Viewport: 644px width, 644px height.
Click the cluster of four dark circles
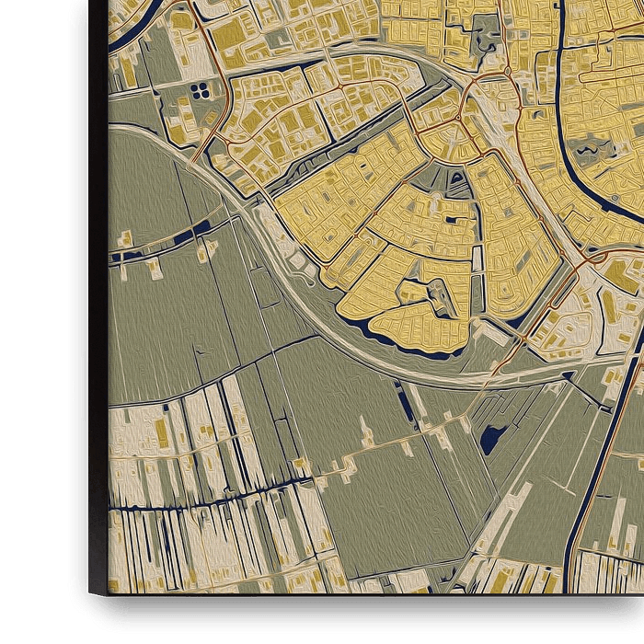tap(200, 89)
